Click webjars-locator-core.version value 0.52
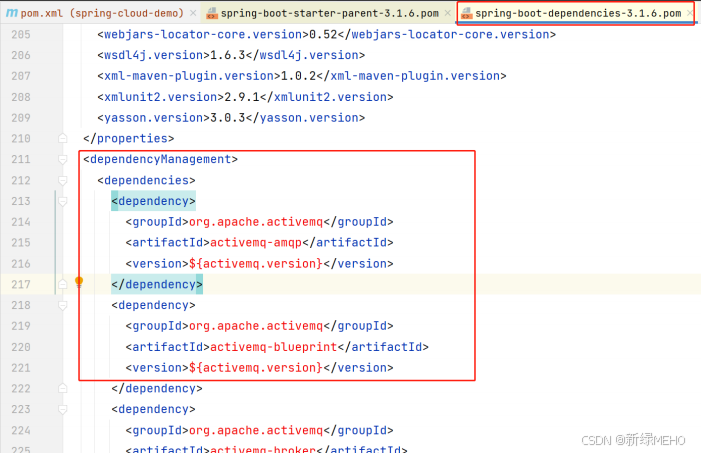 click(323, 34)
